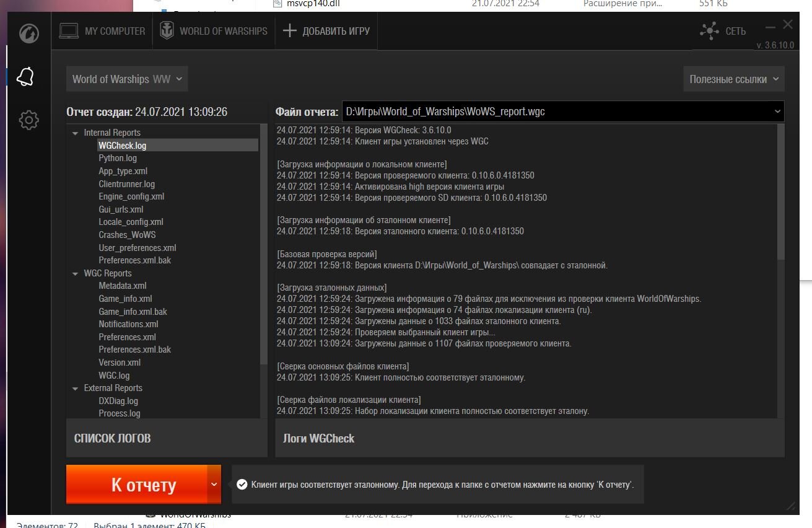The image size is (812, 528).
Task: Open settings gear icon in sidebar
Action: tap(28, 120)
